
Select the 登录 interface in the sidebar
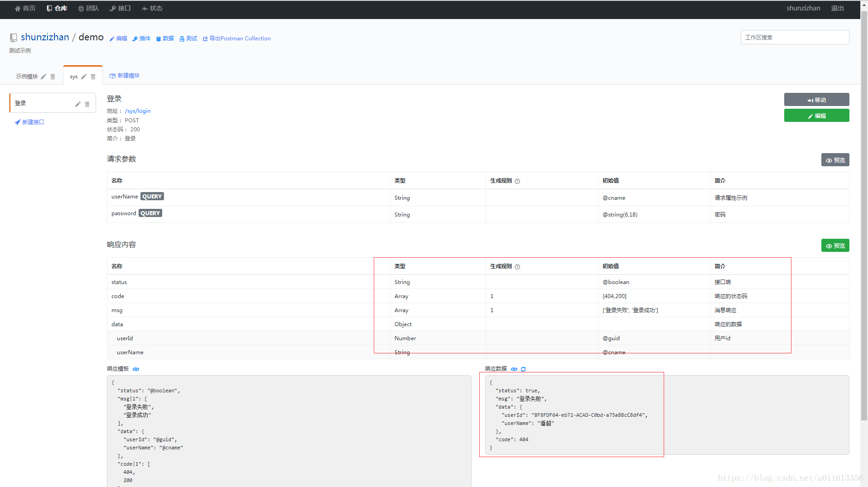coord(53,103)
